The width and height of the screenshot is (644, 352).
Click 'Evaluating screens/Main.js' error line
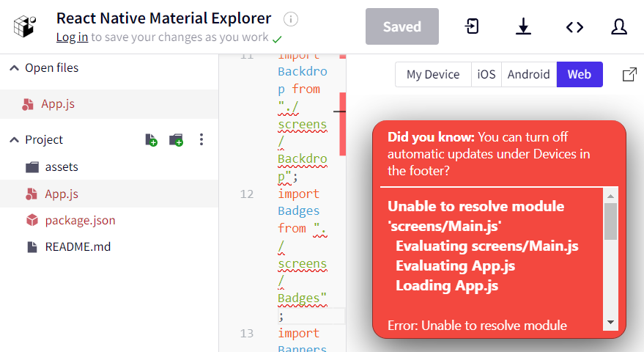(x=487, y=246)
